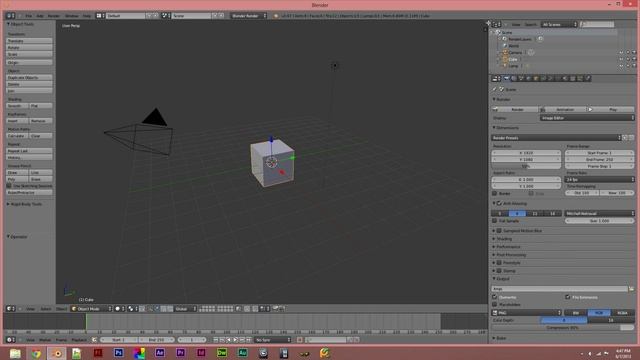Adjust the resolution percentage slider
The height and width of the screenshot is (360, 640).
(526, 166)
